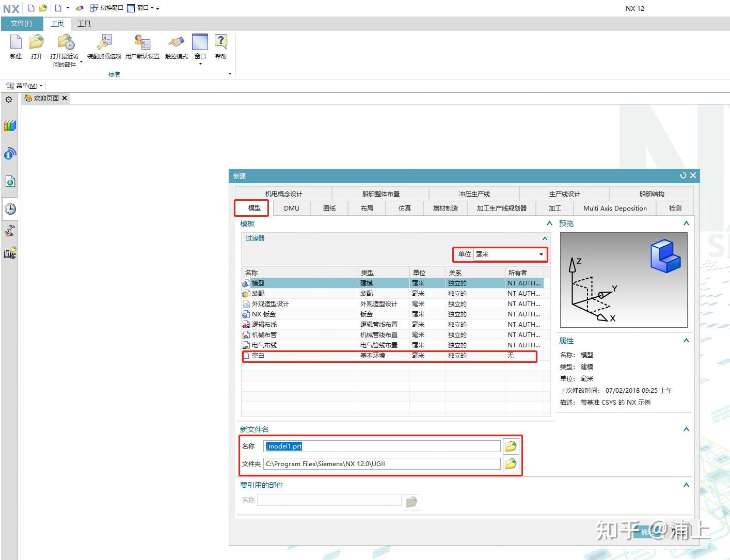Select the NX 钣金 template row
Screen dimensions: 730x560
[x=392, y=314]
